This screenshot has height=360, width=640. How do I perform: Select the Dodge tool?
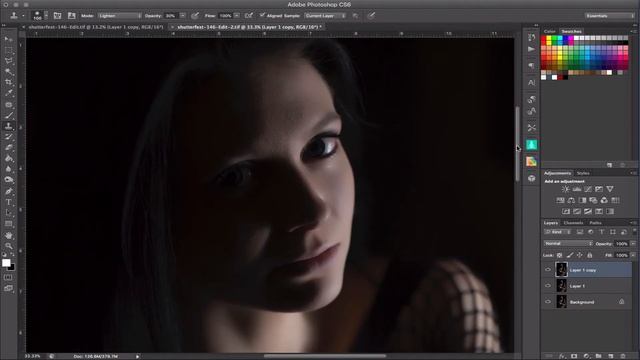click(x=8, y=180)
